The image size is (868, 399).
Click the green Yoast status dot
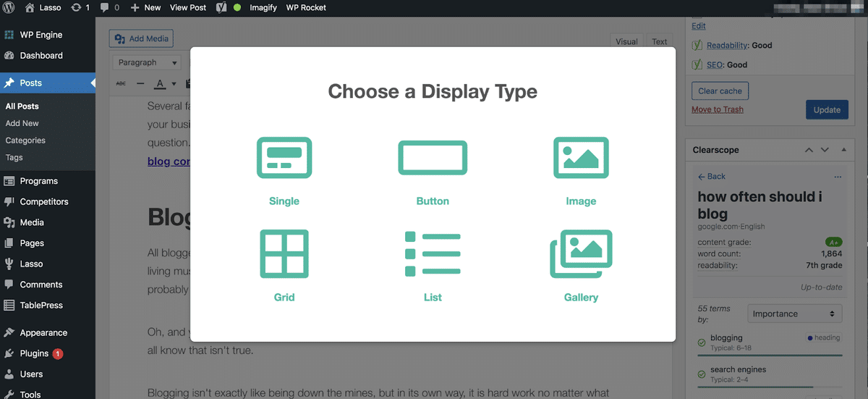[237, 7]
